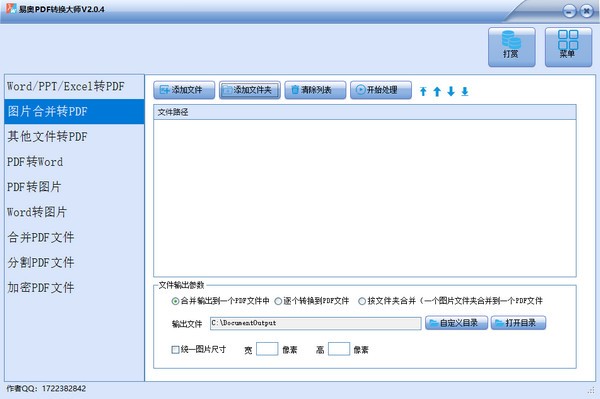Select 分割PDF文件 mode
Image resolution: width=600 pixels, height=399 pixels.
click(x=74, y=263)
